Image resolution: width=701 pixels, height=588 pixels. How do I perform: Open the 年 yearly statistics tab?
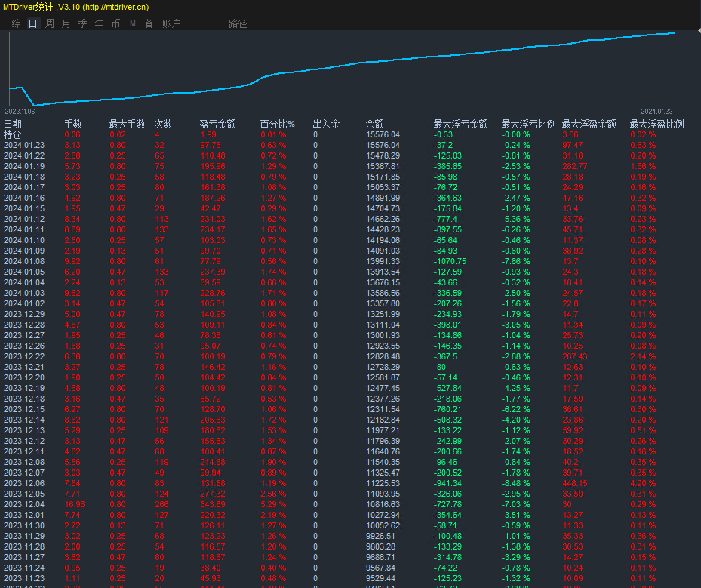pos(99,23)
